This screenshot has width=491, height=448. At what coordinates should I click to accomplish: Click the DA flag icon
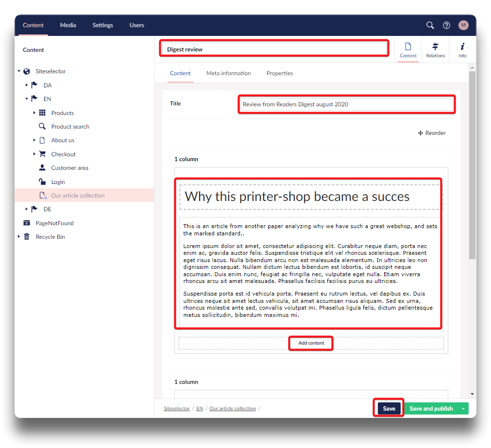click(34, 85)
